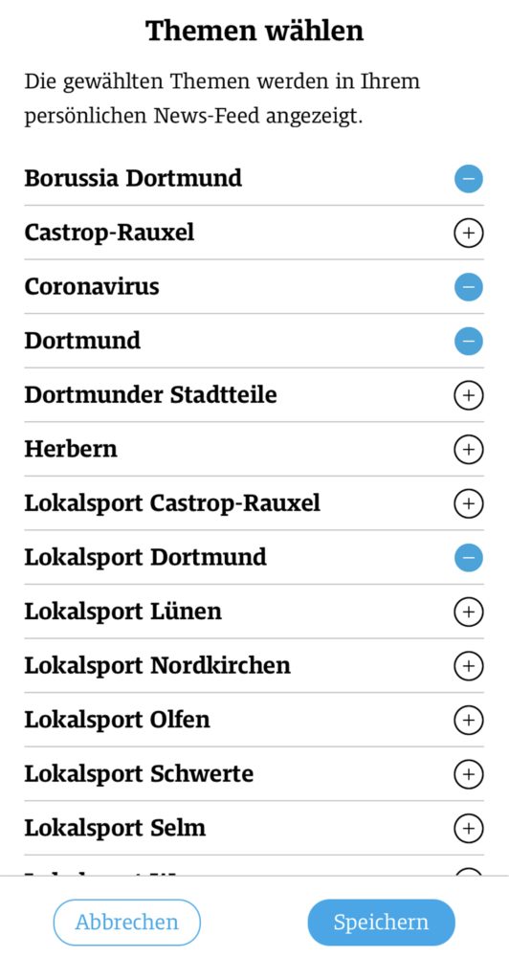Screen dimensions: 509x980
Task: Add Lokalsport Schwerte plus icon
Action: (469, 773)
